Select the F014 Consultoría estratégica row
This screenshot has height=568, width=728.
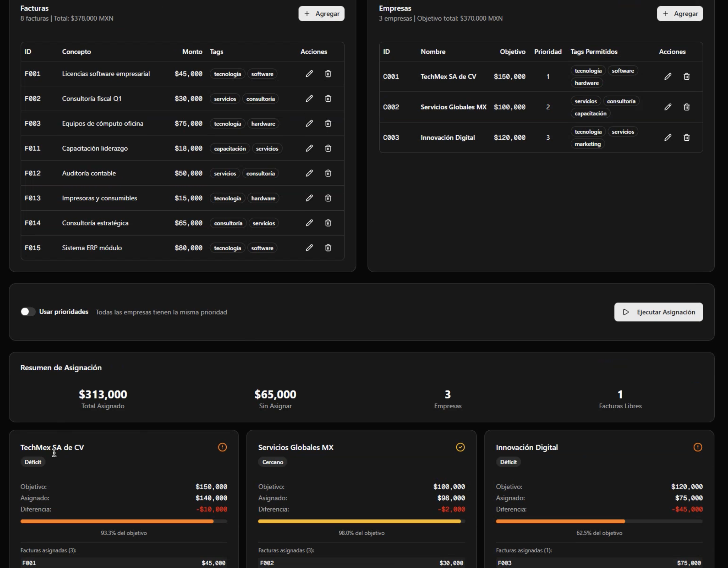tap(95, 223)
